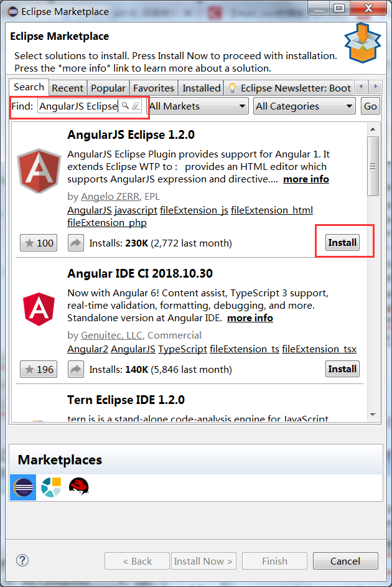Switch to the Favorites tab
This screenshot has height=587, width=392.
pyautogui.click(x=154, y=88)
